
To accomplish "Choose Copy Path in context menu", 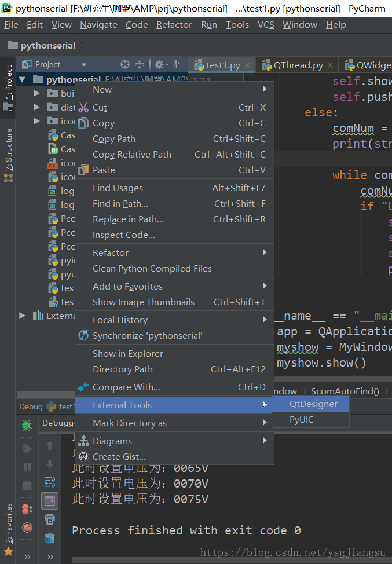I will pos(174,138).
